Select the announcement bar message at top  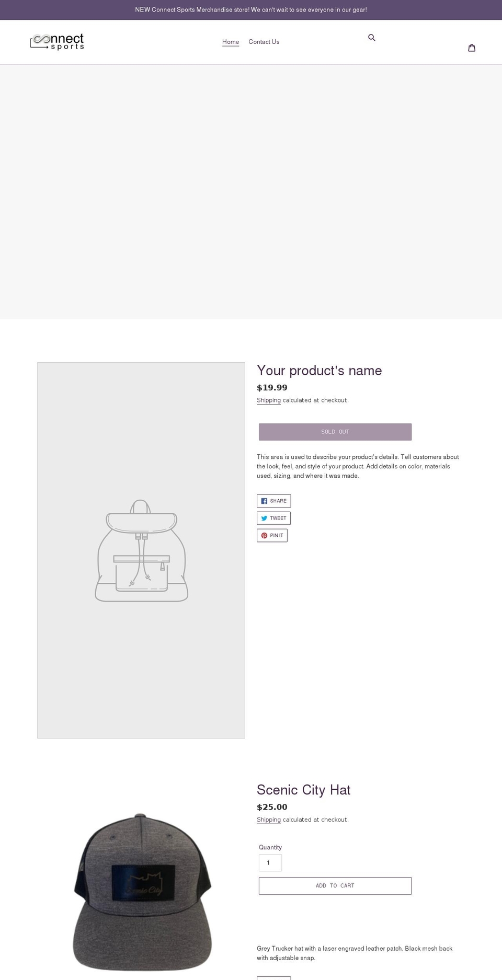[251, 9]
